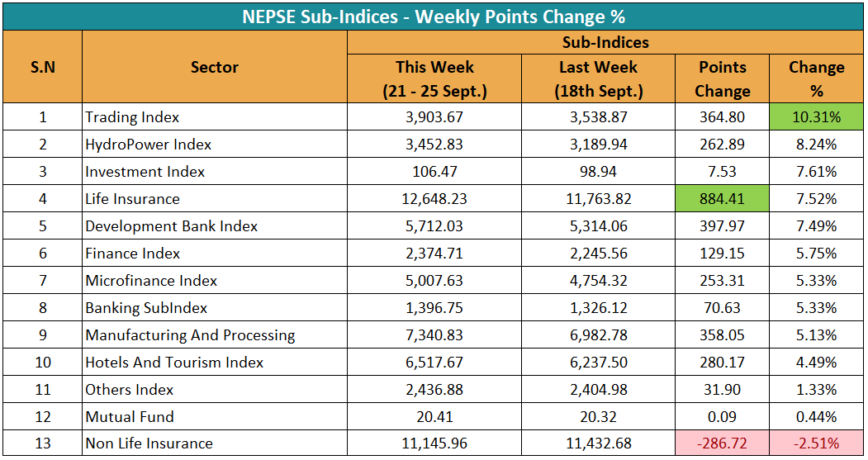Select the red -2.51% cell
Viewport: 868px width, 460px height.
tap(816, 443)
